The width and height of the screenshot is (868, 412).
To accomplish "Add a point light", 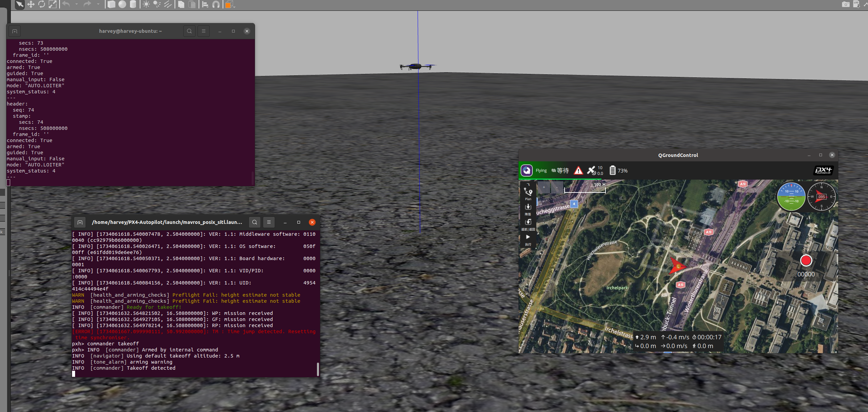I will (x=146, y=4).
